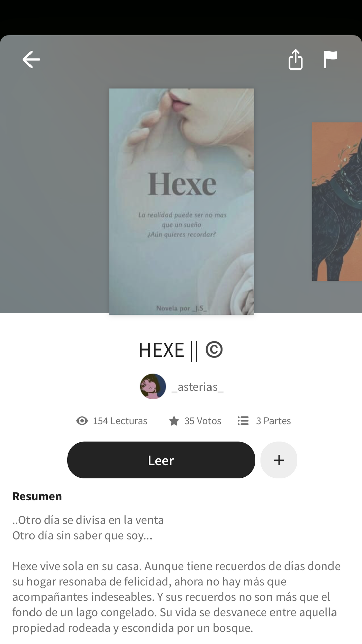This screenshot has width=362, height=644.
Task: Open the _asterias_ author profile link
Action: click(197, 387)
